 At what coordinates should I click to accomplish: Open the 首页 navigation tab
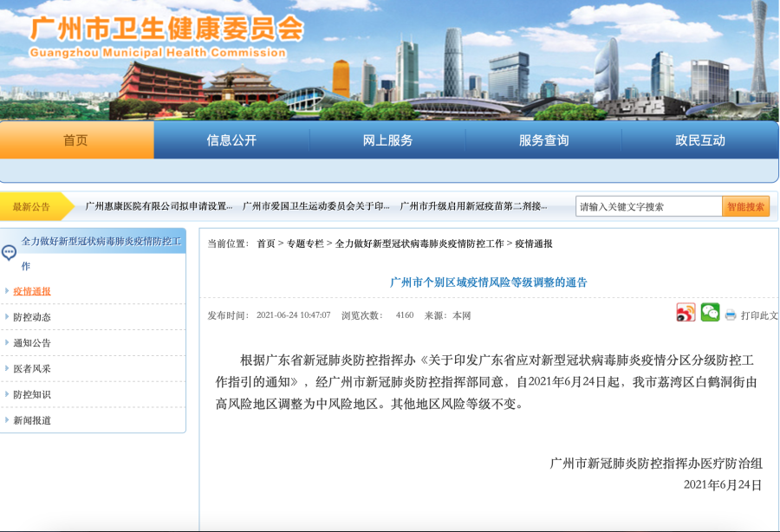click(x=76, y=140)
